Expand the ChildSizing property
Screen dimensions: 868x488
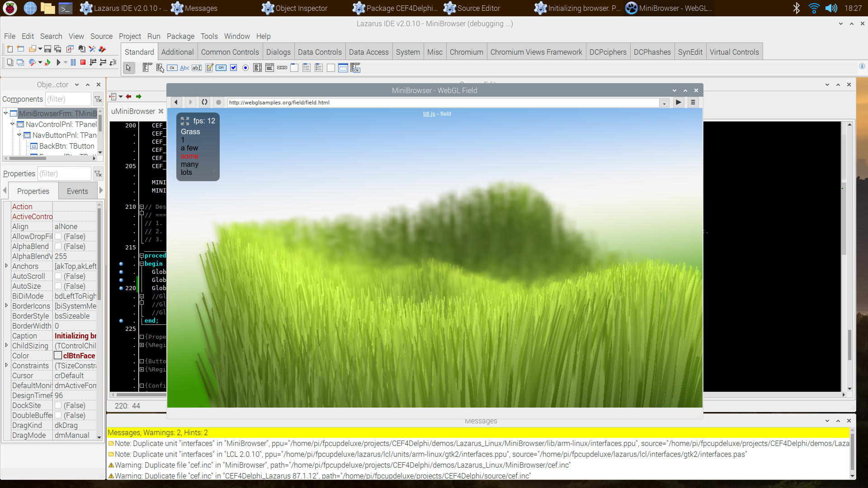click(x=6, y=345)
